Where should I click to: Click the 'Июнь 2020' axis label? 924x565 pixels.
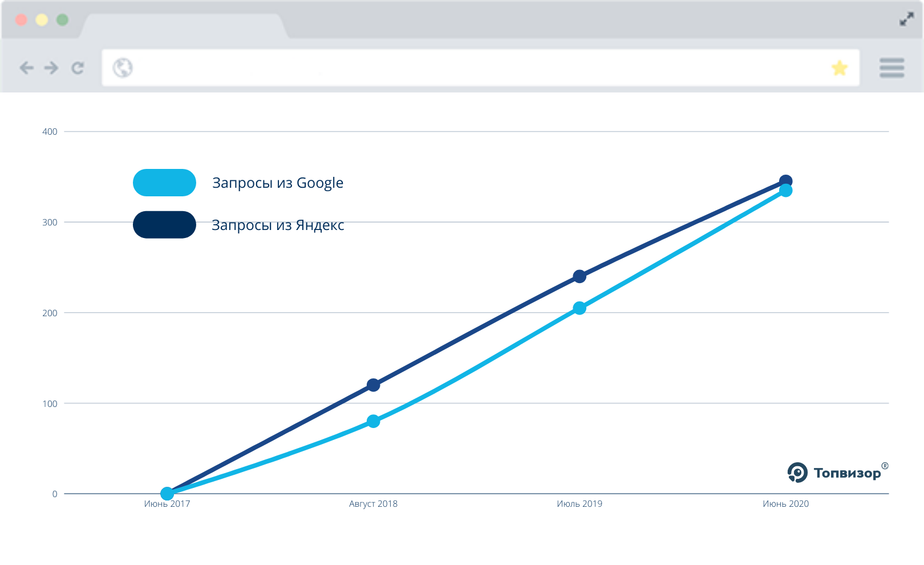(x=786, y=504)
